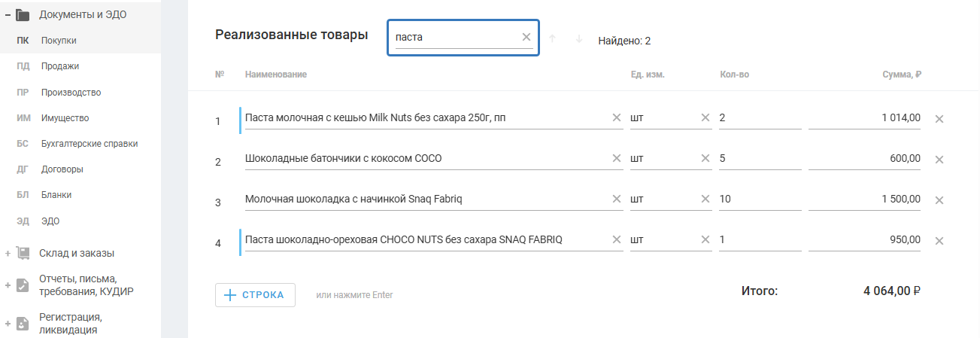Viewport: 980px width, 338px height.
Task: Click the Склад и заказы box icon
Action: [23, 253]
